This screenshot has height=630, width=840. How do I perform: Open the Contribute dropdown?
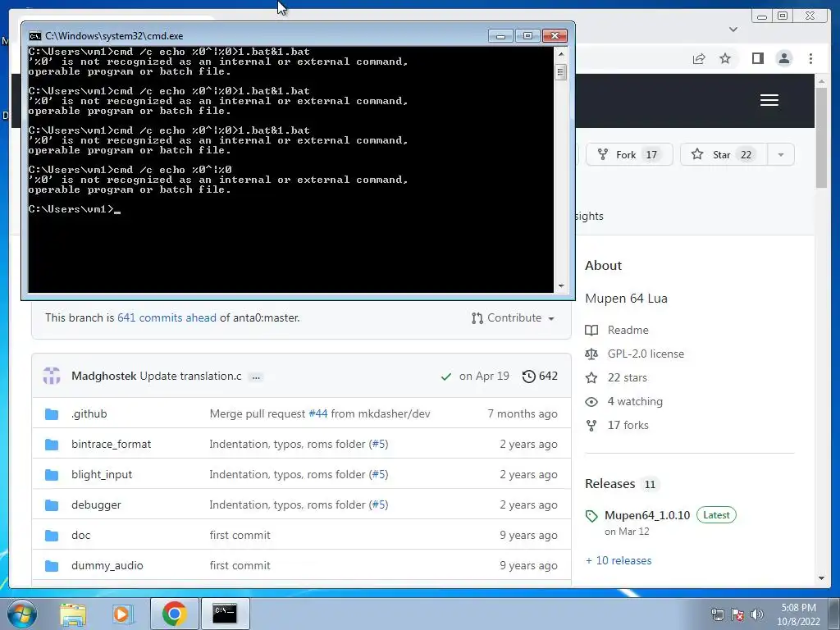513,318
